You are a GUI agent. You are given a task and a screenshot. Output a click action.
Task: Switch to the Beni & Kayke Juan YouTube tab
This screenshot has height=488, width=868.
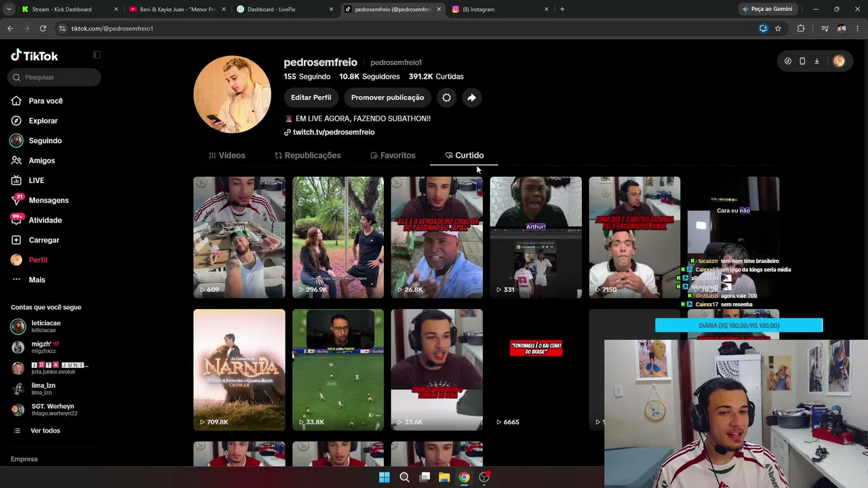[x=176, y=9]
